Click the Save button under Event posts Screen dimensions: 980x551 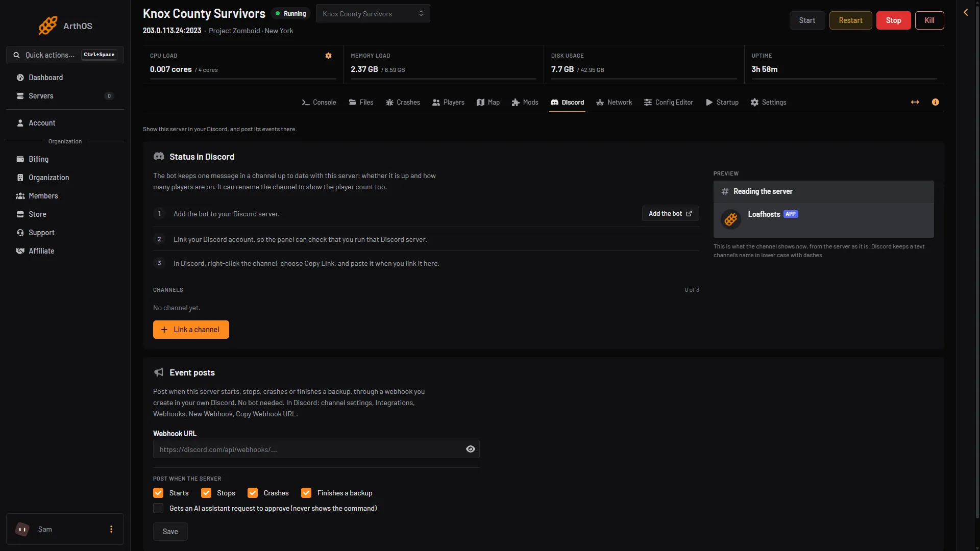tap(170, 532)
